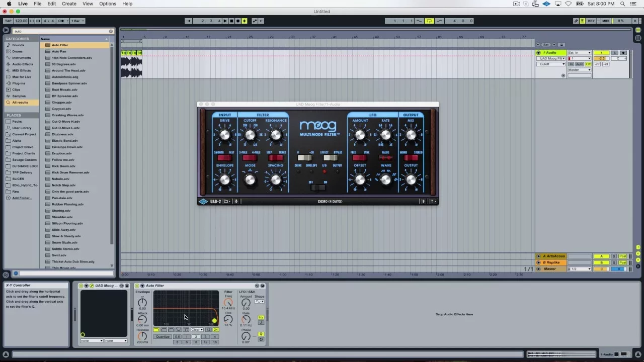This screenshot has height=362, width=644.
Task: Click the Play button in the transport bar
Action: 225,21
